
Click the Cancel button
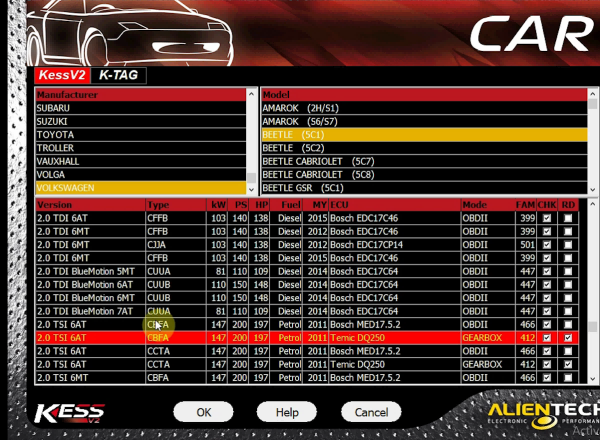(x=371, y=412)
